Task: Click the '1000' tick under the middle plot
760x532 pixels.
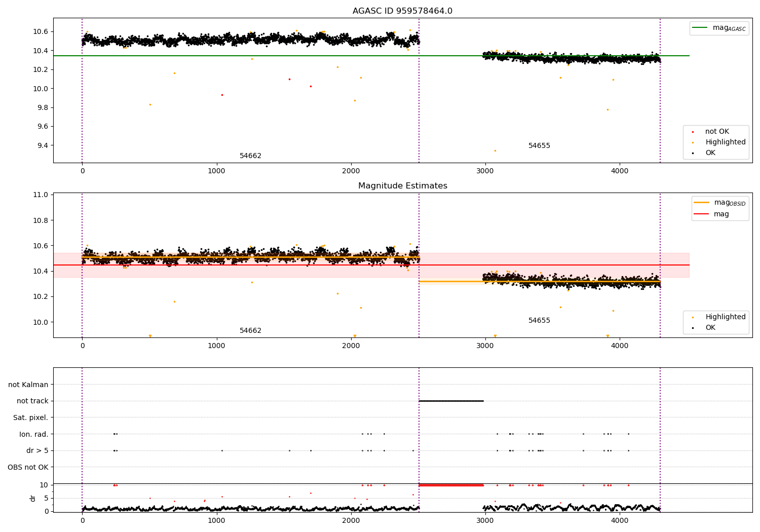Action: click(x=216, y=346)
